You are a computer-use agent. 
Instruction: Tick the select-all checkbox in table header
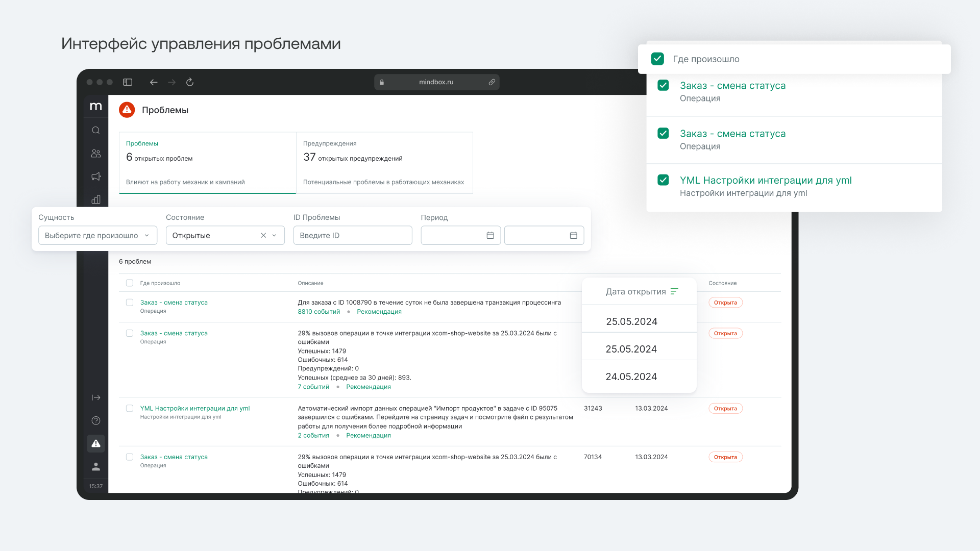pyautogui.click(x=130, y=283)
